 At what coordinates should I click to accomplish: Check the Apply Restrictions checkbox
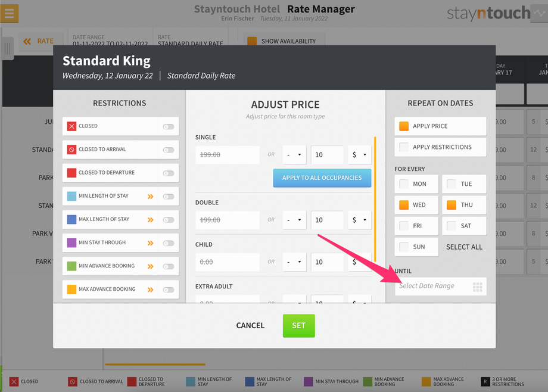point(404,147)
